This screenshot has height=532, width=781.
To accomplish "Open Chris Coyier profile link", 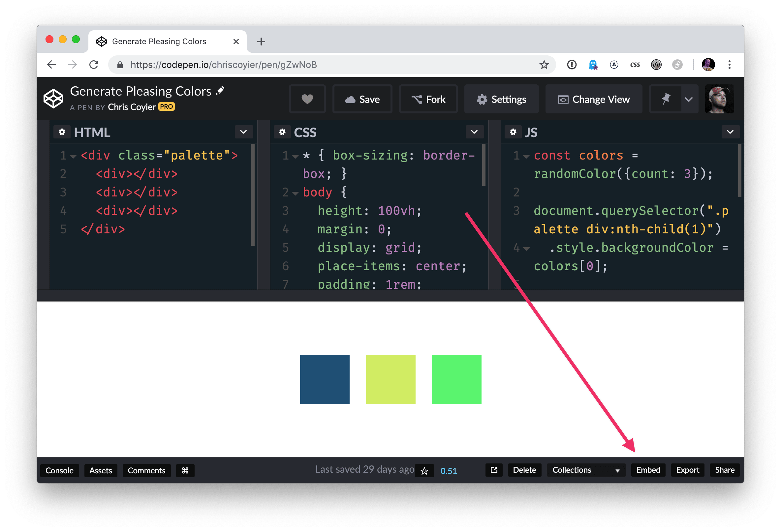I will [131, 107].
